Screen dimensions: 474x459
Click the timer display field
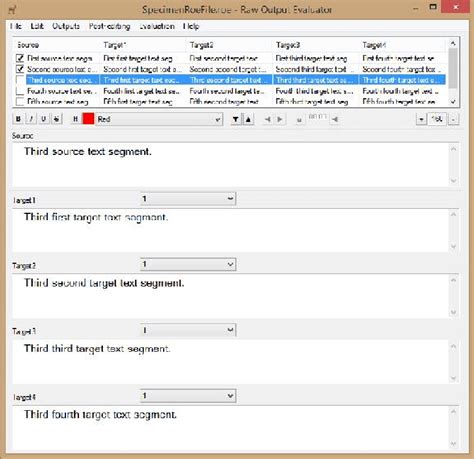pyautogui.click(x=317, y=117)
